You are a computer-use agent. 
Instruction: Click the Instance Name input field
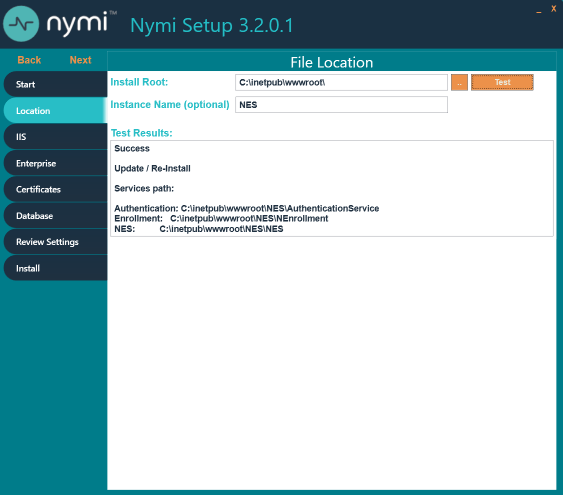pyautogui.click(x=341, y=105)
